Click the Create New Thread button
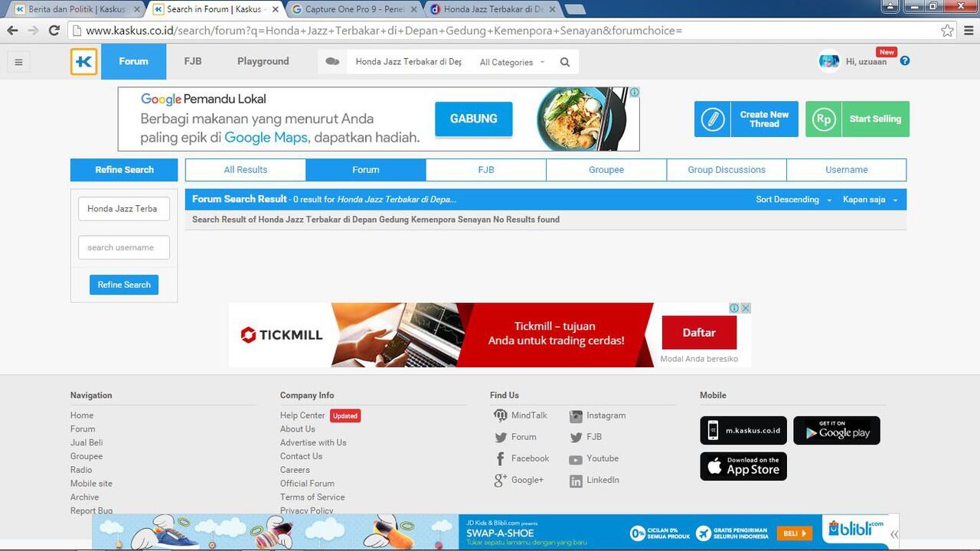Viewport: 980px width, 551px height. [746, 119]
